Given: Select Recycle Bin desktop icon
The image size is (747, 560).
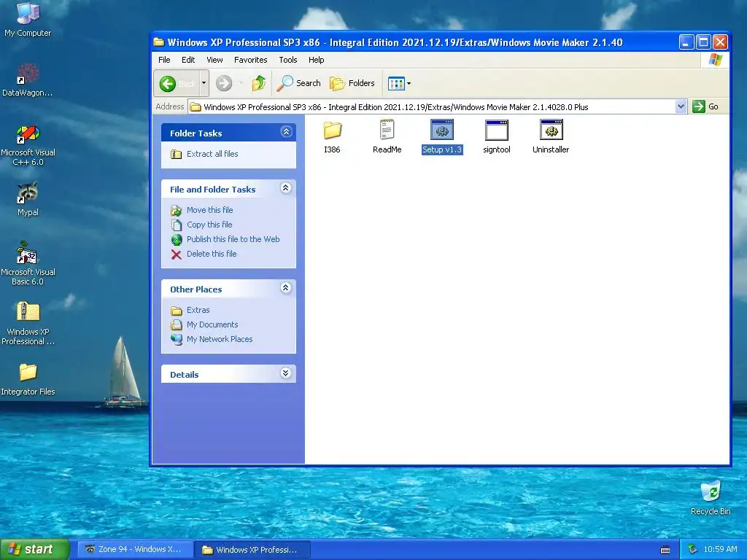Looking at the screenshot, I should point(711,498).
